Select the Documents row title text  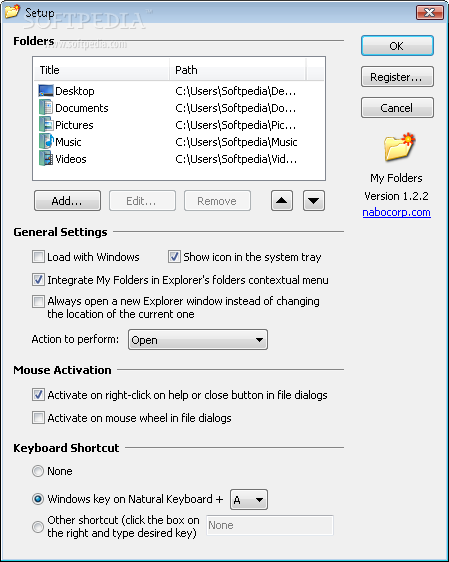pyautogui.click(x=82, y=108)
